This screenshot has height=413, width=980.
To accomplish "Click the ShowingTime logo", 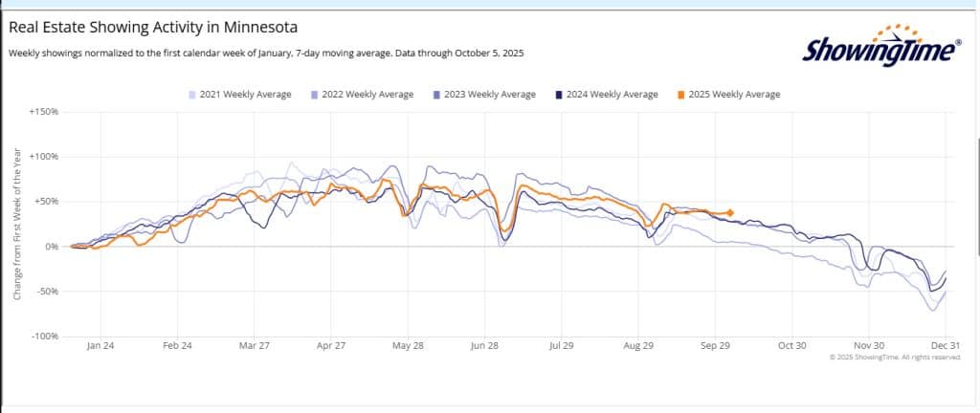I will pyautogui.click(x=880, y=50).
